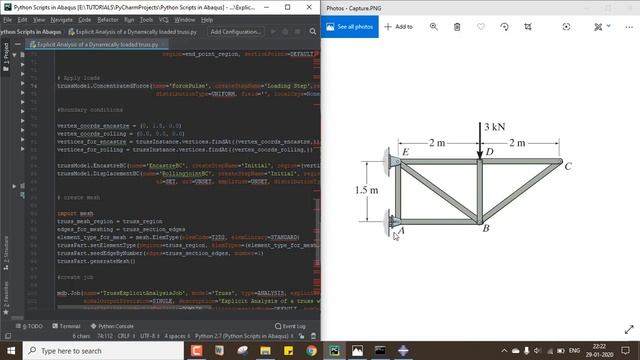Click the PyCharm Search Everywhere magnifier icon
Image resolution: width=640 pixels, height=360 pixels.
click(313, 31)
